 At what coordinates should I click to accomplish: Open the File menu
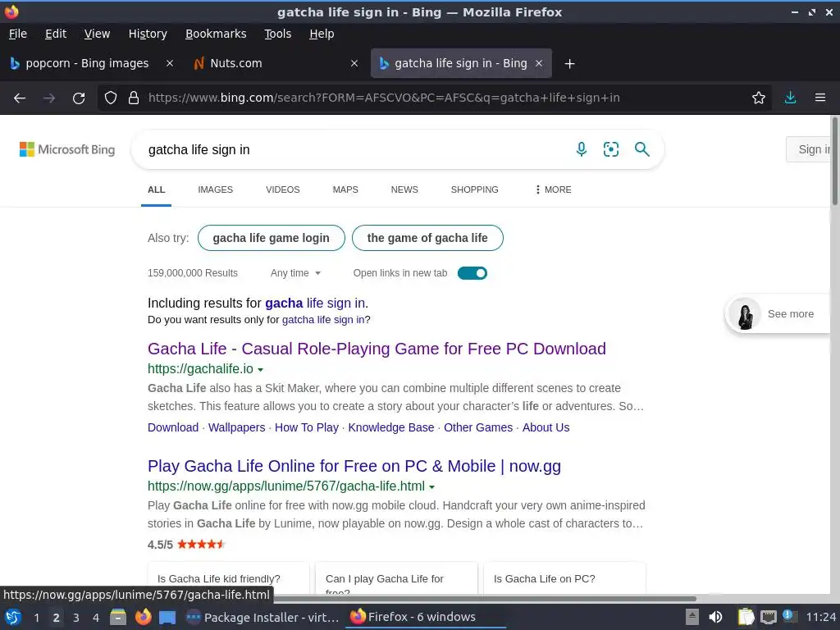tap(18, 34)
